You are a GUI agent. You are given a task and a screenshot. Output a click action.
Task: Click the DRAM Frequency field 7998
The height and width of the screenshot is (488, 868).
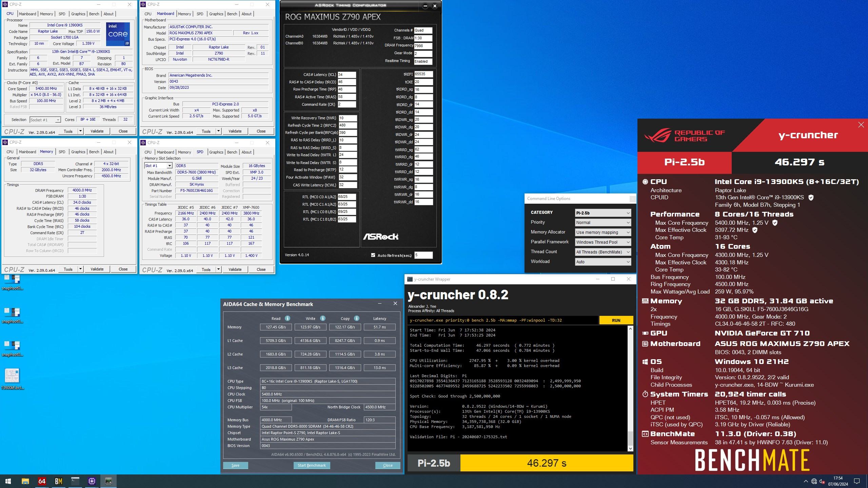point(423,46)
